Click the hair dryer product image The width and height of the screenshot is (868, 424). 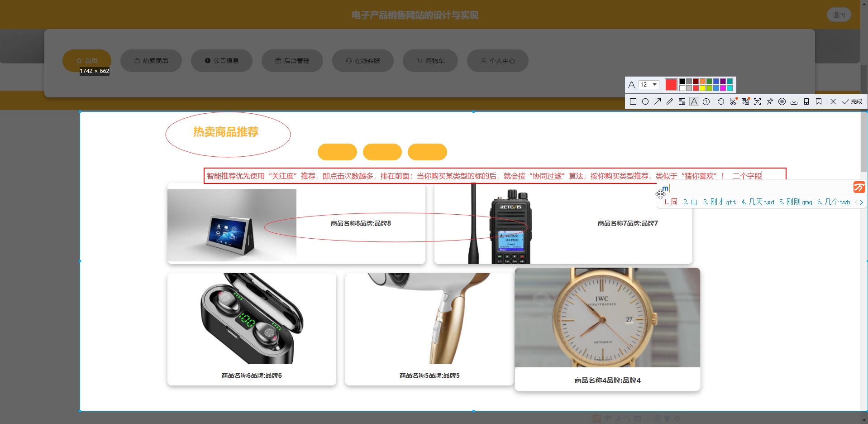tap(429, 318)
